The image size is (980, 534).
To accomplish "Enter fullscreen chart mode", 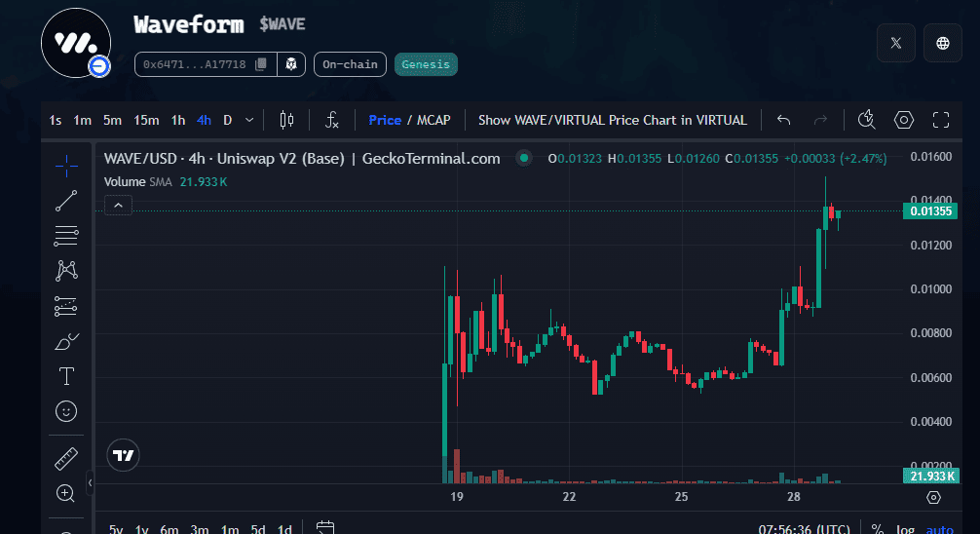I will click(x=940, y=120).
